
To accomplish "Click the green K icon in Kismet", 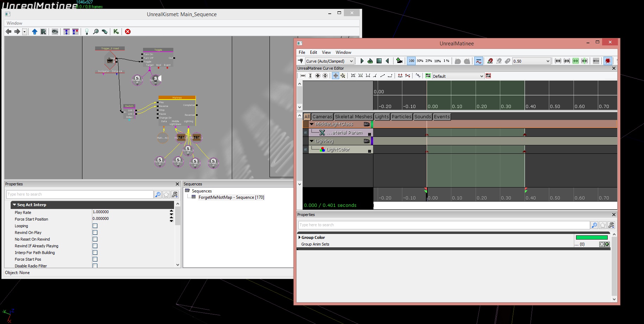I will tap(116, 32).
